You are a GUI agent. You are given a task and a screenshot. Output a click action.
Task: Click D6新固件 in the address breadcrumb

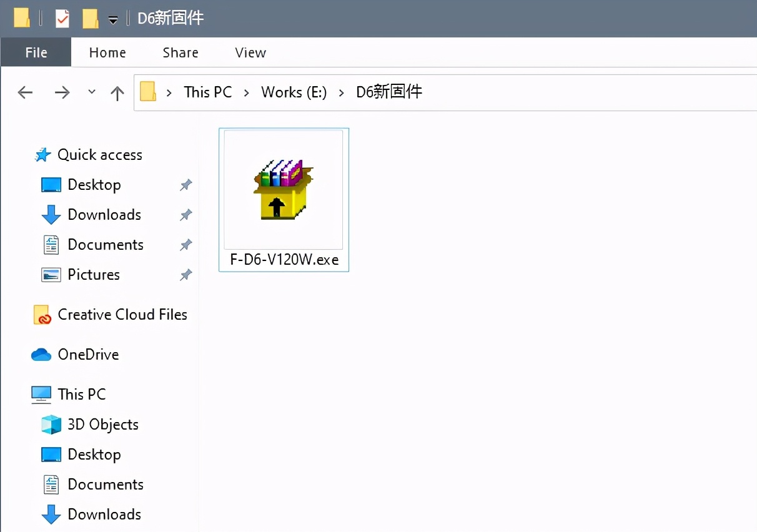389,92
